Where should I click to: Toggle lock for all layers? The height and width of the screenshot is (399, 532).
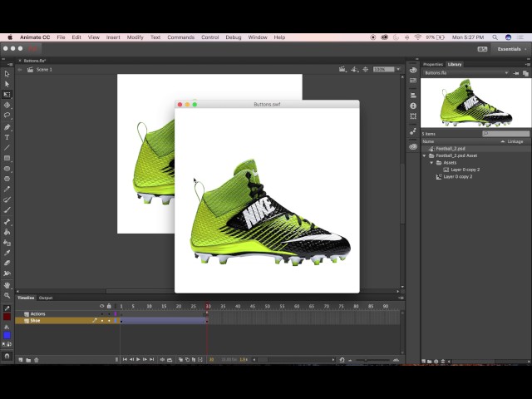(x=109, y=306)
